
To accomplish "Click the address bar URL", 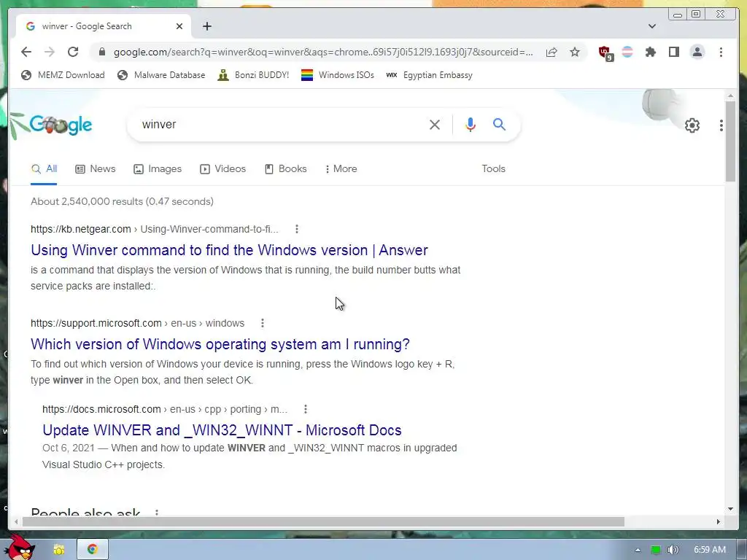I will 323,52.
